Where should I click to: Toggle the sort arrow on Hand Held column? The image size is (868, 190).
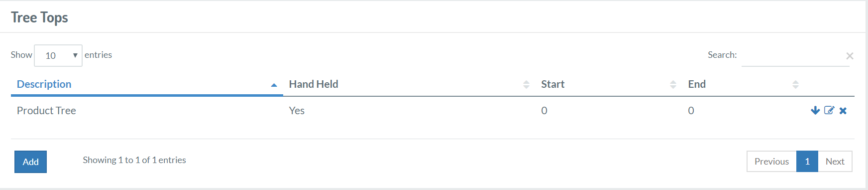tap(526, 84)
